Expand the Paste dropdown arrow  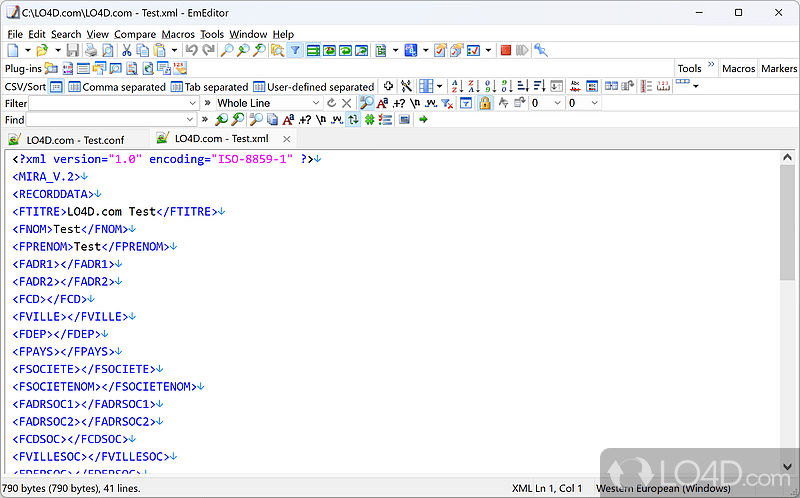tap(174, 50)
